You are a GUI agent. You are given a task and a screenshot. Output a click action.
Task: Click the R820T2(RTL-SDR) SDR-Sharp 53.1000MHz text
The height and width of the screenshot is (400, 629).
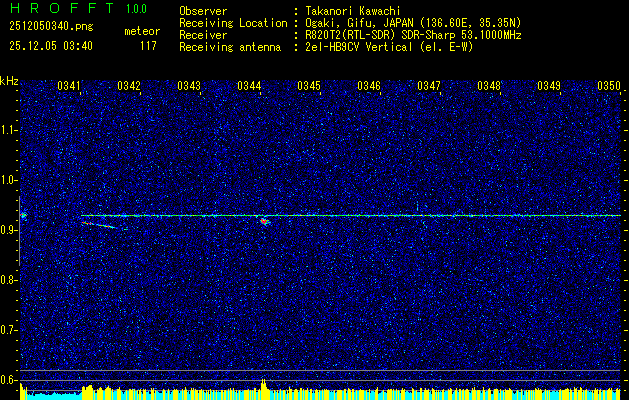tap(413, 35)
